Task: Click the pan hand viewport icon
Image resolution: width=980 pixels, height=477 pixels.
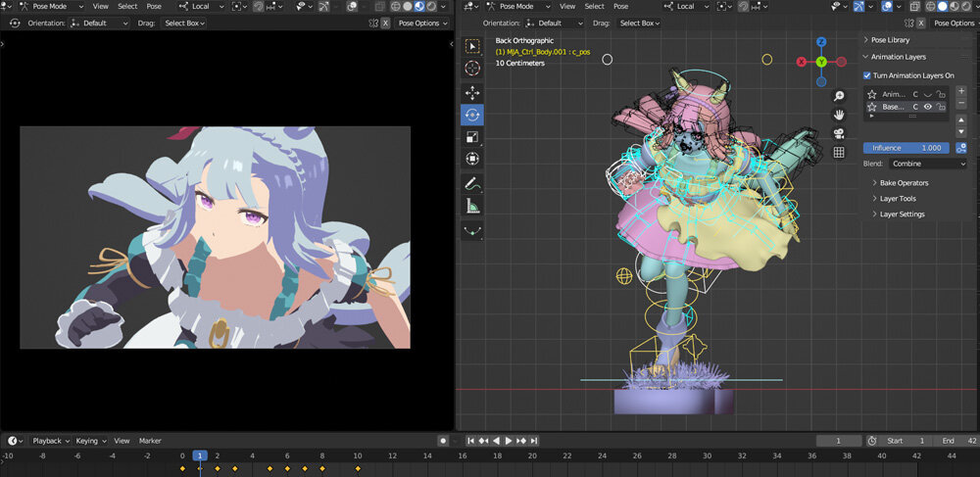Action: (x=839, y=115)
